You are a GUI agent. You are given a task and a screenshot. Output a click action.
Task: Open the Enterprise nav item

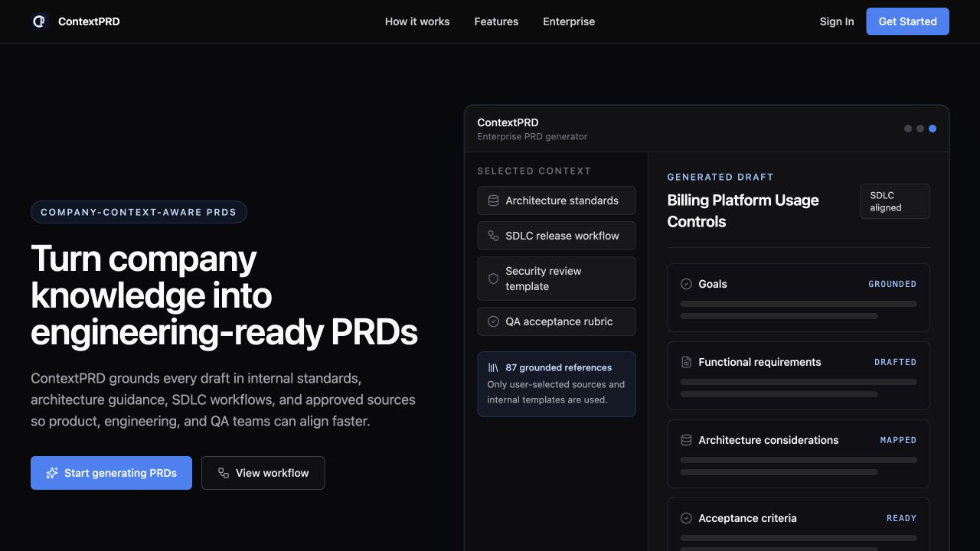point(569,21)
